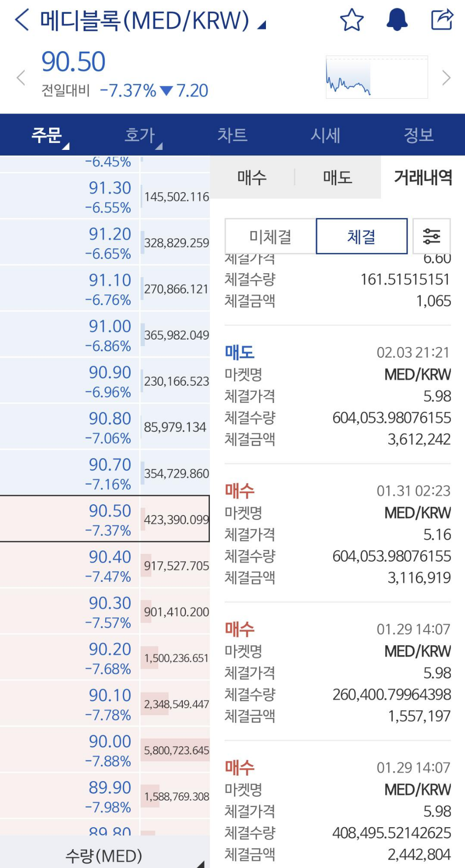This screenshot has width=465, height=868.
Task: Switch to the 차트 tab
Action: (x=232, y=135)
